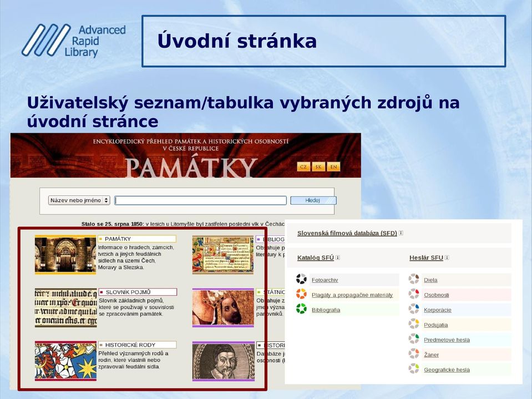532x399 pixels.
Task: Open the 'Název nebo jméno' search dropdown
Action: click(79, 200)
